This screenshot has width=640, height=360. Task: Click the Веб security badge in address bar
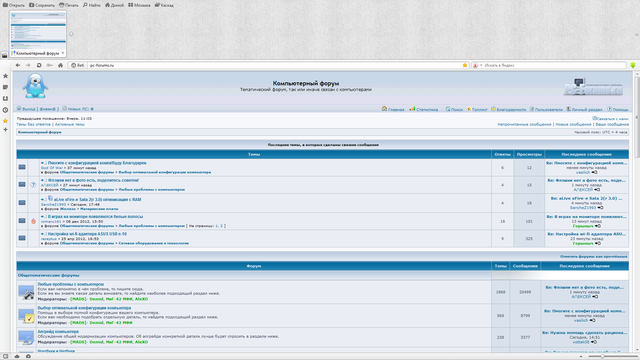coord(78,65)
